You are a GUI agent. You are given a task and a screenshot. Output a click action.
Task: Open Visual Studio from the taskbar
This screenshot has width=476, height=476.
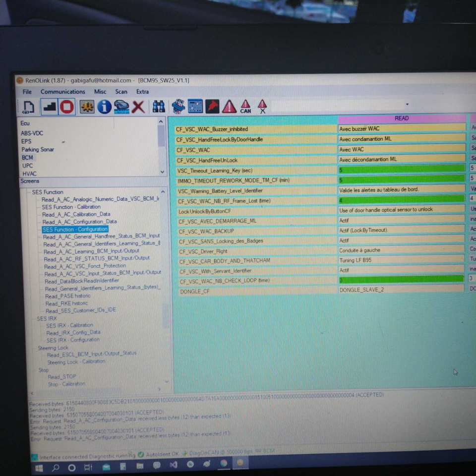click(174, 465)
